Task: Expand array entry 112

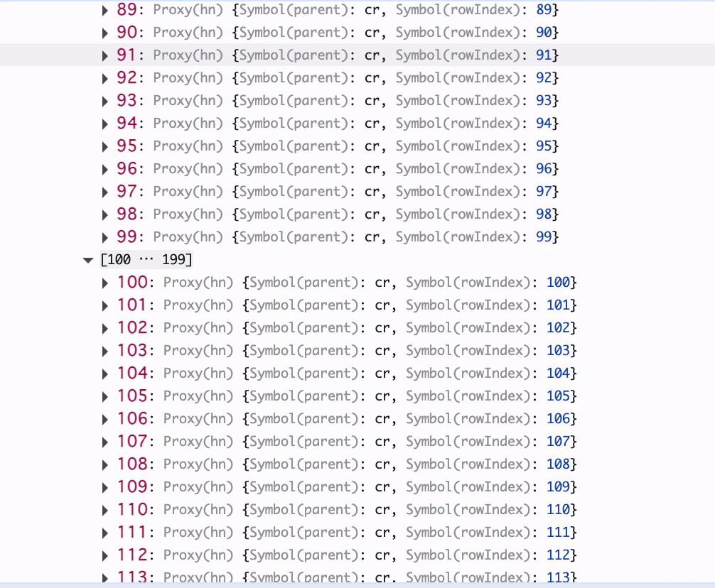Action: click(105, 557)
